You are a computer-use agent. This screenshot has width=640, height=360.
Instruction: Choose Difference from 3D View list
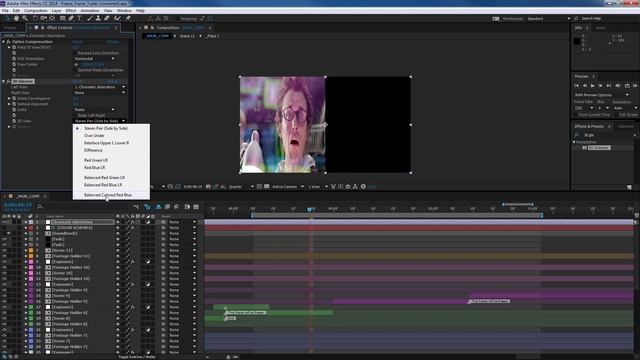click(93, 150)
